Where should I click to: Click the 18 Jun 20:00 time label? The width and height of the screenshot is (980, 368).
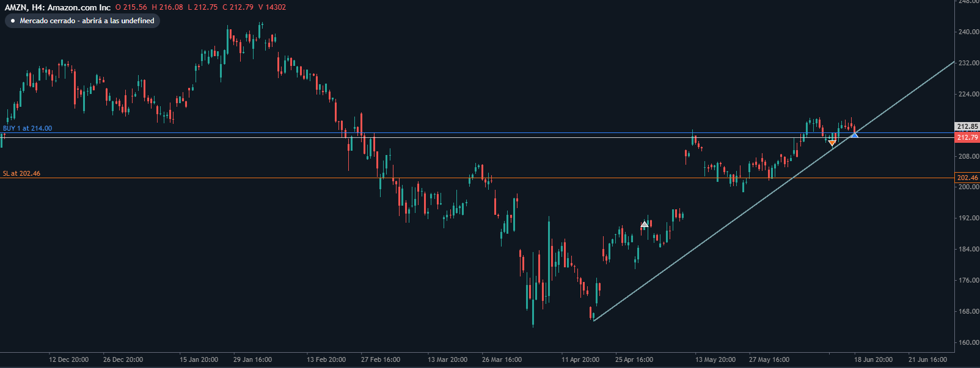(x=874, y=359)
